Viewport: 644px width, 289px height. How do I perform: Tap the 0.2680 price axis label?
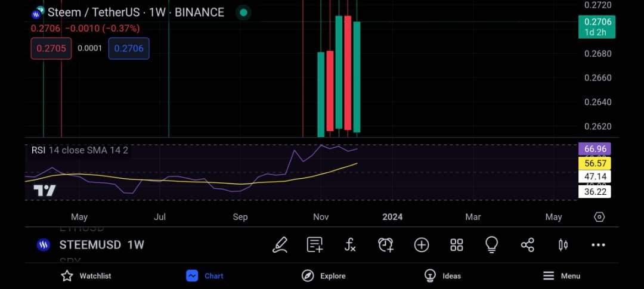click(x=597, y=54)
